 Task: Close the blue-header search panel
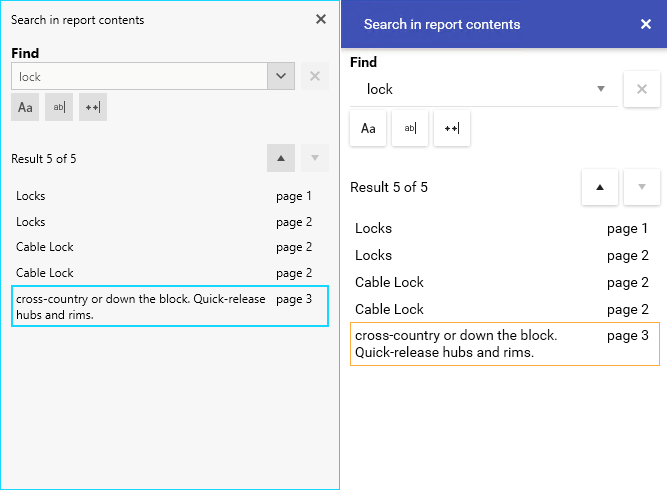[x=646, y=24]
